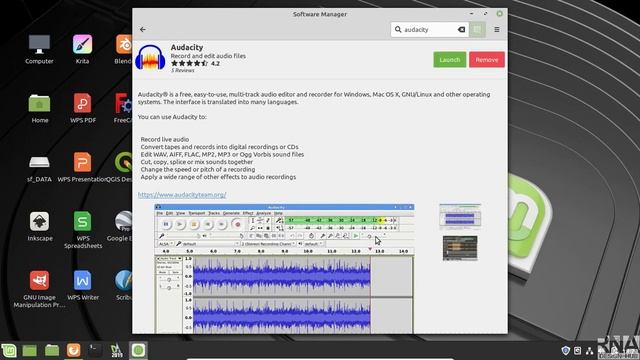640x360 pixels.
Task: Close the Software Manager window
Action: 499,14
